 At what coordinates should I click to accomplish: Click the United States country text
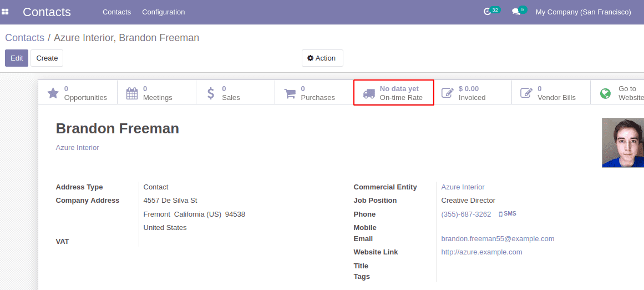coord(165,227)
